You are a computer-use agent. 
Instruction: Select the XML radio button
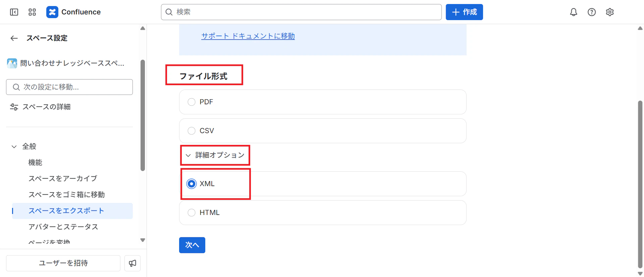pos(192,184)
